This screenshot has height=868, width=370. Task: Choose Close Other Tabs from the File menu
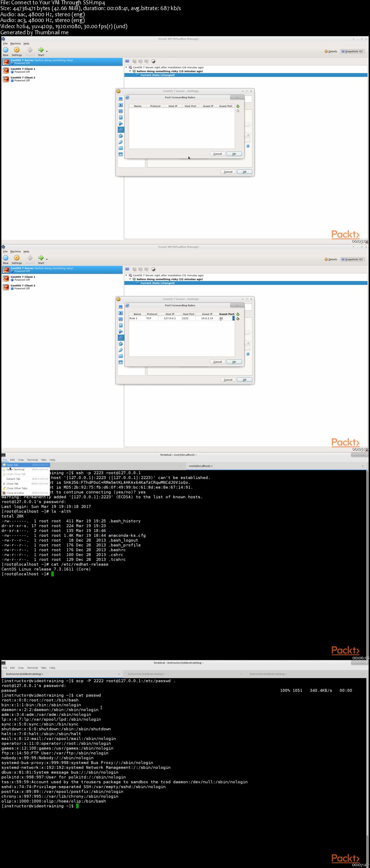tap(25, 488)
